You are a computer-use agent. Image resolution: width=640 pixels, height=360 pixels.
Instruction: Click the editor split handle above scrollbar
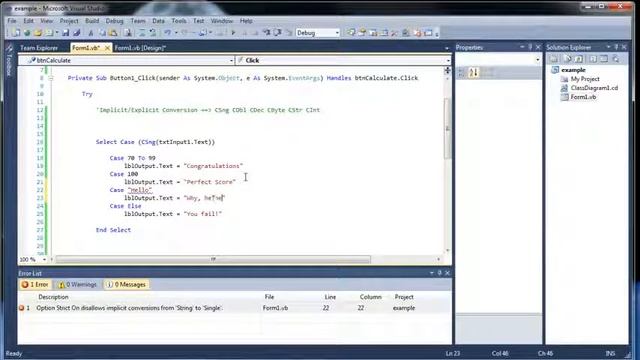click(x=447, y=70)
